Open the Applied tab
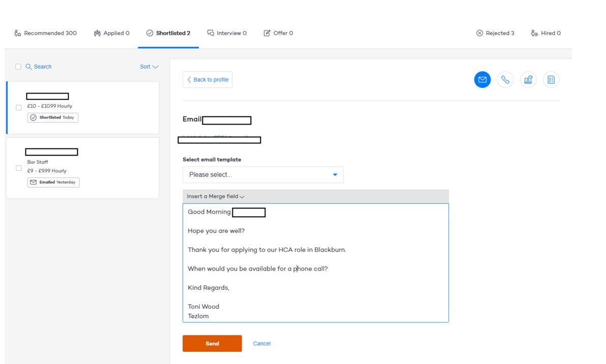Screen dimensions: 606x364 click(111, 33)
